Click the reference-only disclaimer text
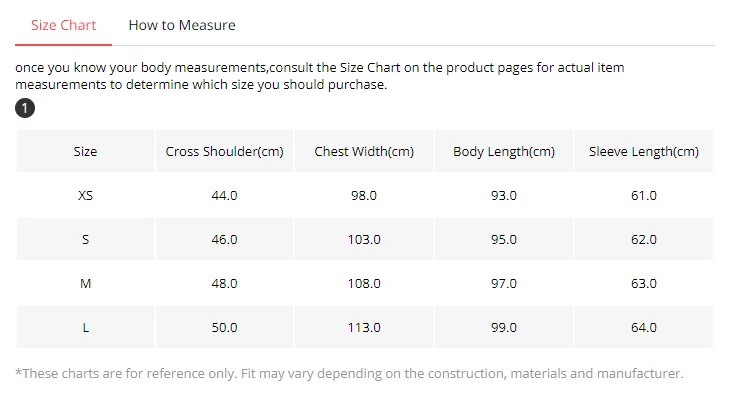 click(x=349, y=374)
